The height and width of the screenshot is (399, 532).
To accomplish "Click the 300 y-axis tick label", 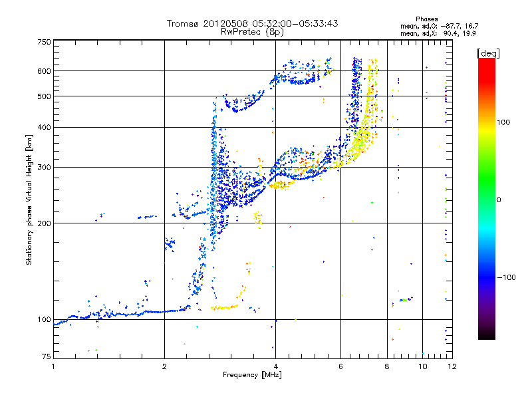I will tap(44, 167).
